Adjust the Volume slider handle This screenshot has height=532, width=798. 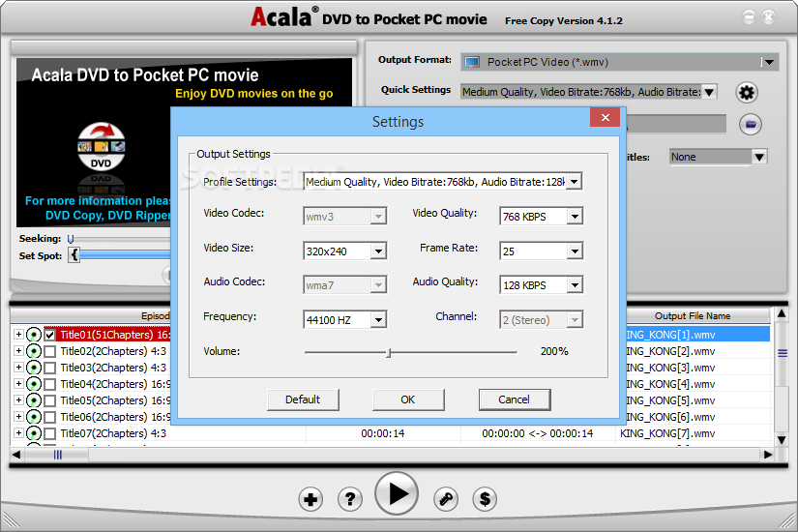coord(388,352)
